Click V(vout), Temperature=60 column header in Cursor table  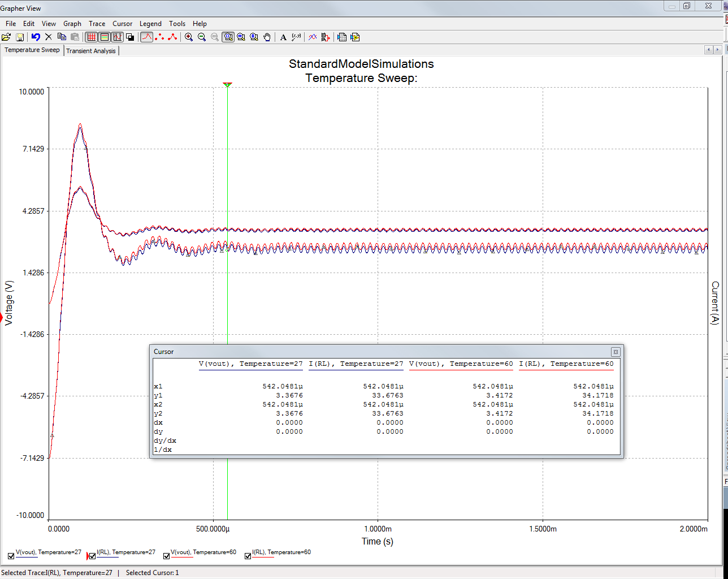461,364
